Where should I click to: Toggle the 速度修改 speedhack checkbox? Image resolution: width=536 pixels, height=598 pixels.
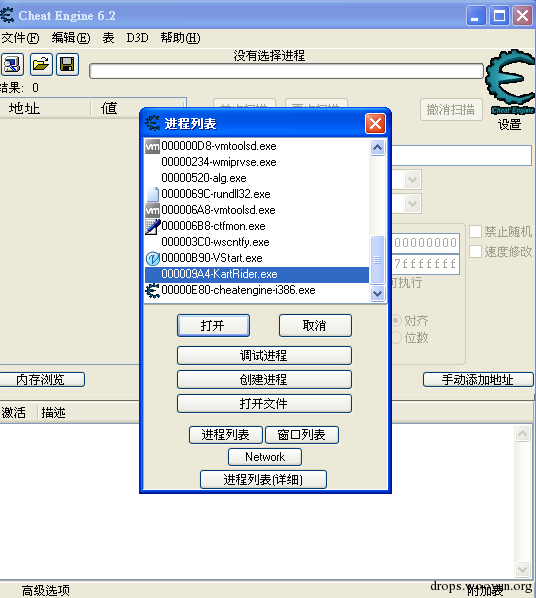pyautogui.click(x=475, y=252)
